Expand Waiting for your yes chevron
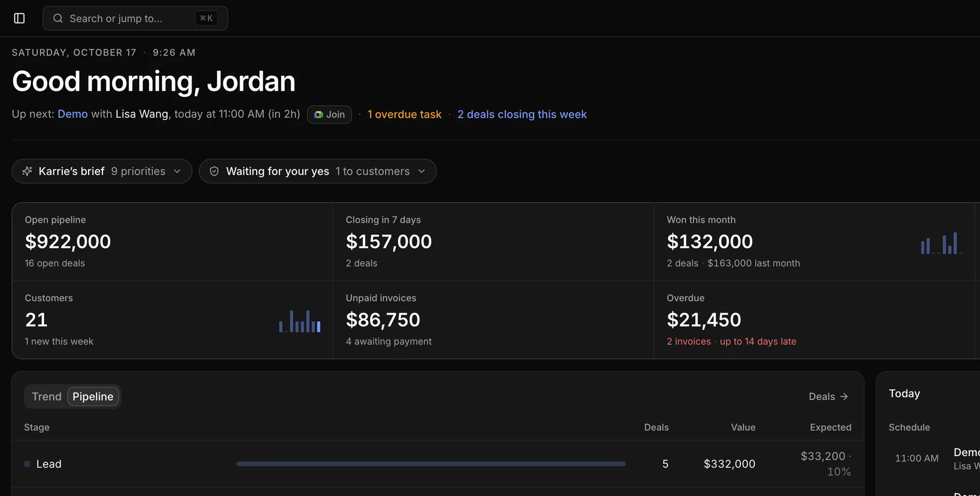The width and height of the screenshot is (980, 496). coord(421,171)
